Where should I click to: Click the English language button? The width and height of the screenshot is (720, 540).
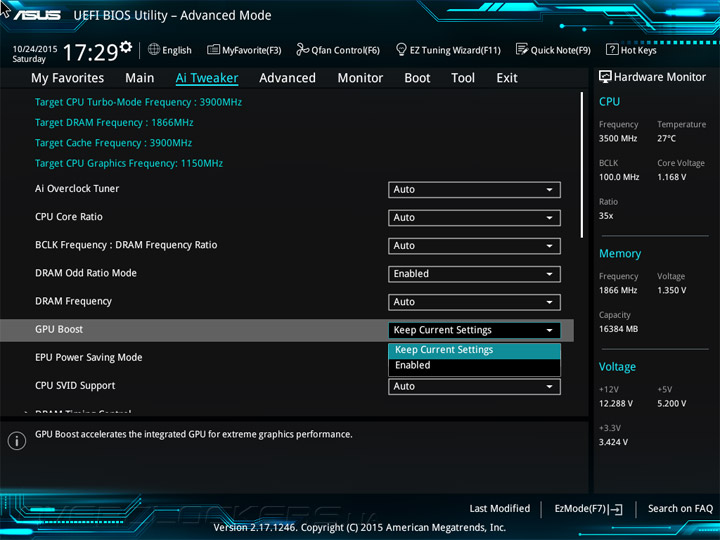pyautogui.click(x=170, y=50)
